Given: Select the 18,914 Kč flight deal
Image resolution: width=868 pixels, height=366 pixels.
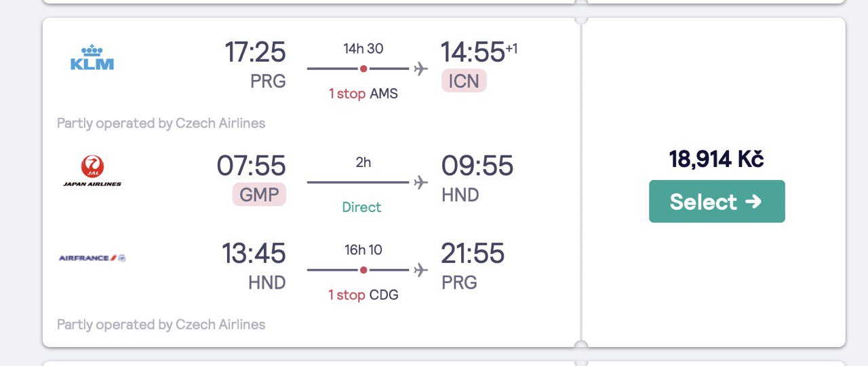Looking at the screenshot, I should click(x=717, y=201).
